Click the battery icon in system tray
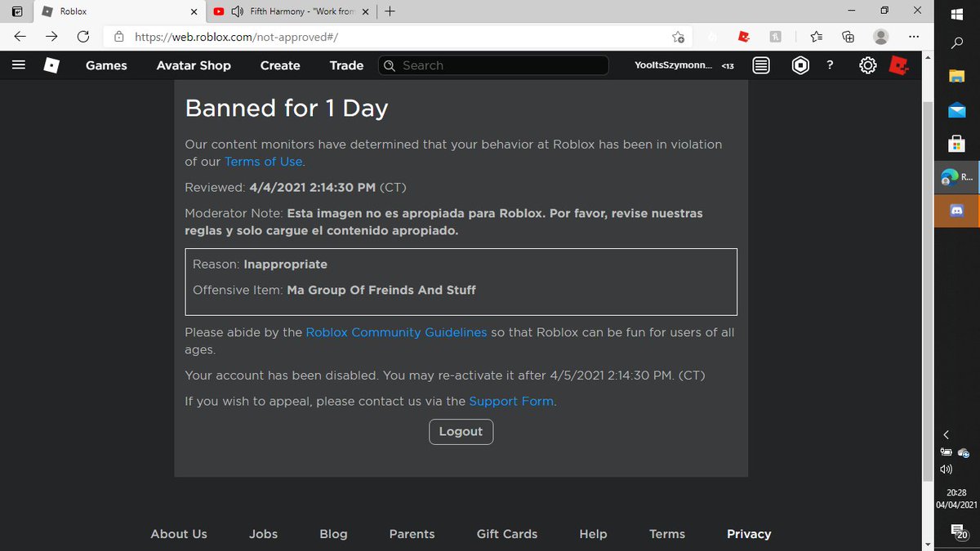The height and width of the screenshot is (551, 980). (947, 452)
